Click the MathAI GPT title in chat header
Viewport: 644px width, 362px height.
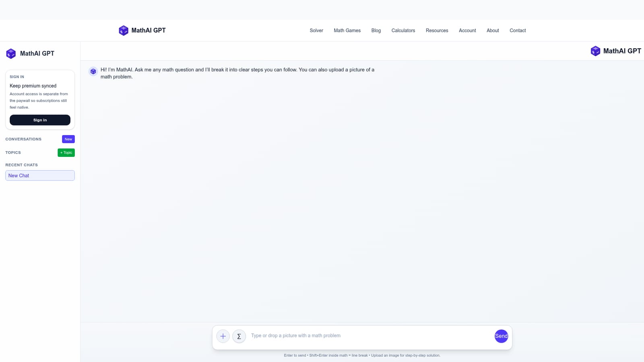tap(622, 51)
